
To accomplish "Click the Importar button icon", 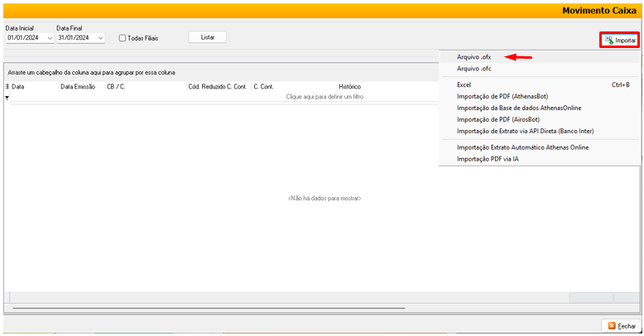I will [x=608, y=40].
